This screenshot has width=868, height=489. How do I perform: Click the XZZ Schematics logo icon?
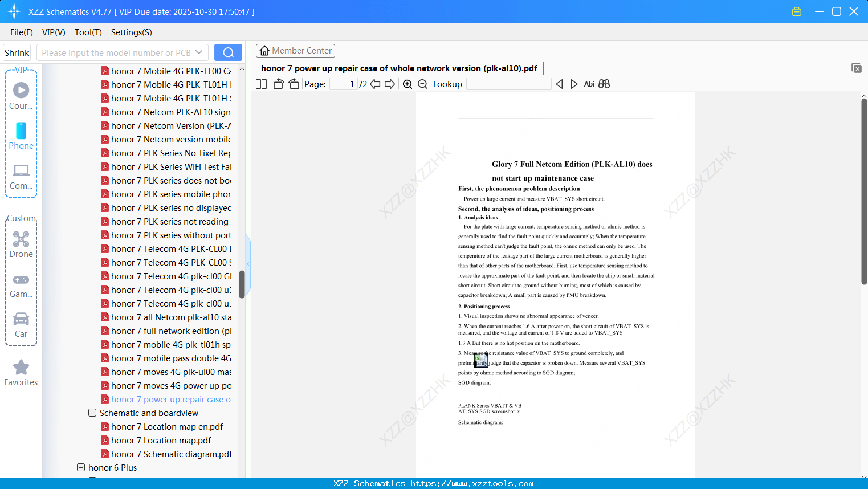click(14, 11)
